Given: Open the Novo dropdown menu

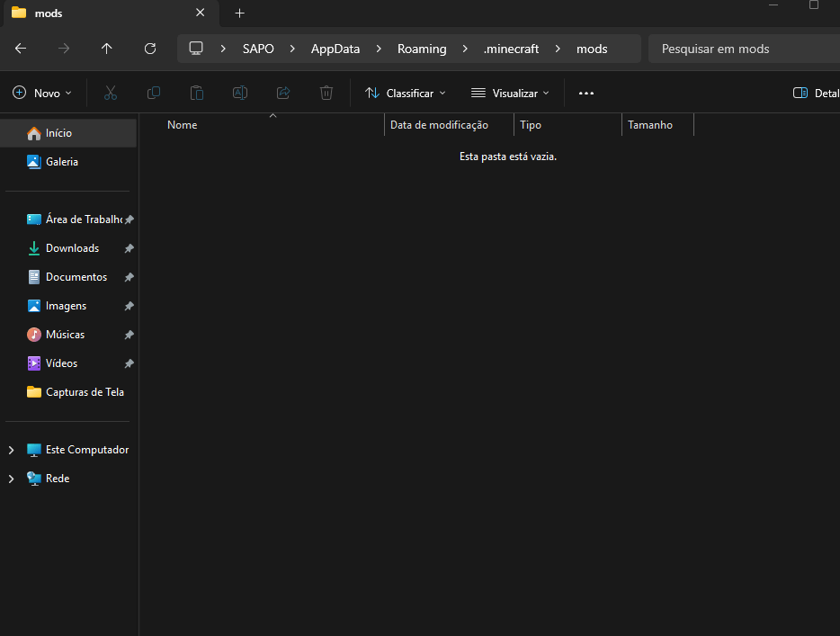Looking at the screenshot, I should [41, 94].
